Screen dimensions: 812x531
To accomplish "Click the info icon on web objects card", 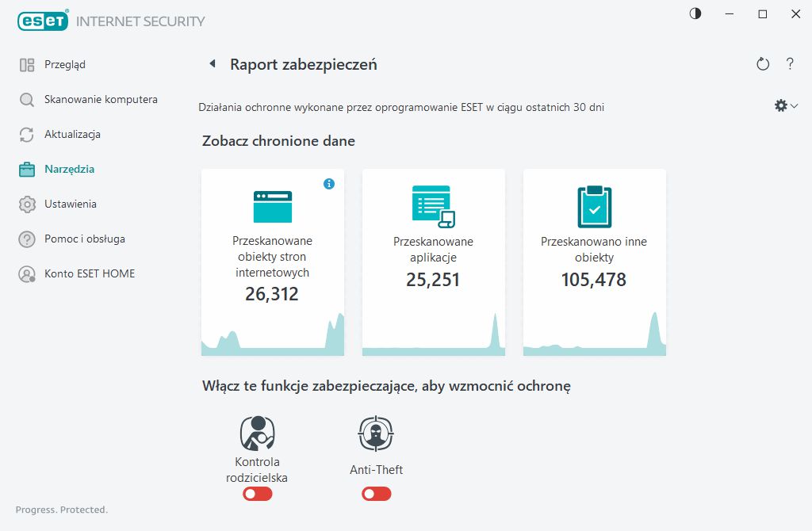I will [329, 184].
